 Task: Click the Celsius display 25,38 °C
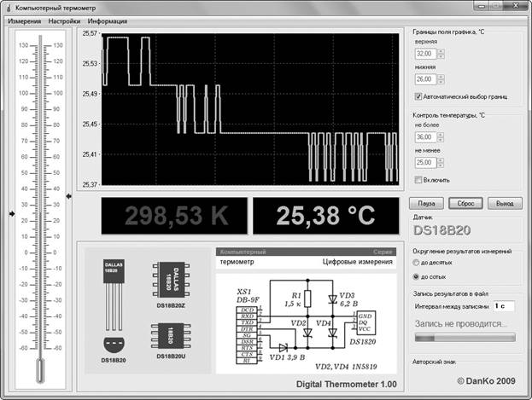click(x=326, y=216)
